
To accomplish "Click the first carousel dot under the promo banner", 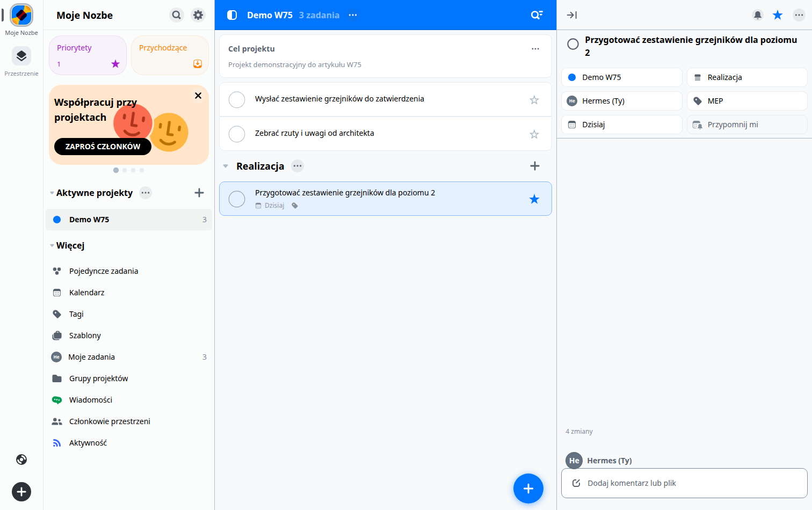I will pos(116,170).
